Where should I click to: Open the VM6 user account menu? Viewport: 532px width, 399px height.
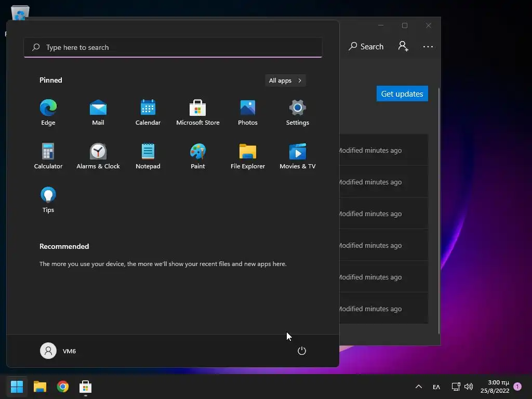58,351
